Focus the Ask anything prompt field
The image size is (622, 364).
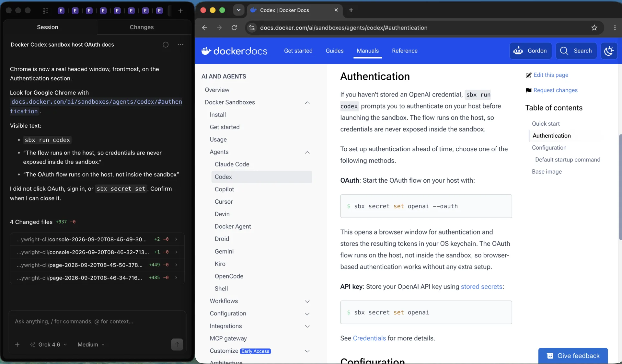pos(97,322)
